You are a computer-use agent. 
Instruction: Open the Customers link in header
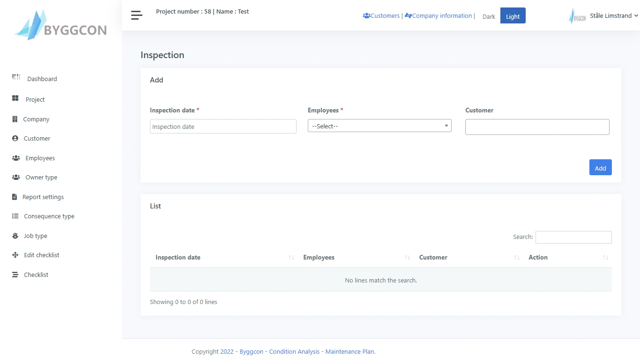coord(385,15)
